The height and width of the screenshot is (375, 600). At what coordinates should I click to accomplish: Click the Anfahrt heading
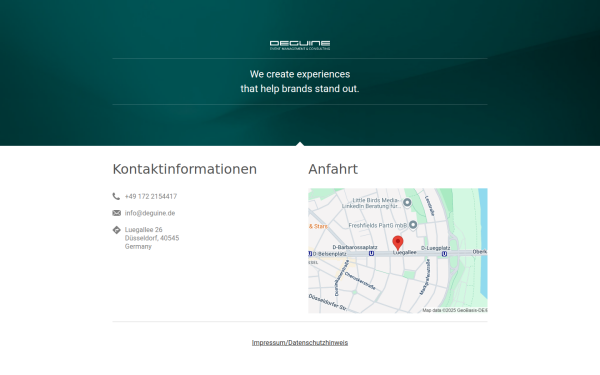click(x=333, y=169)
